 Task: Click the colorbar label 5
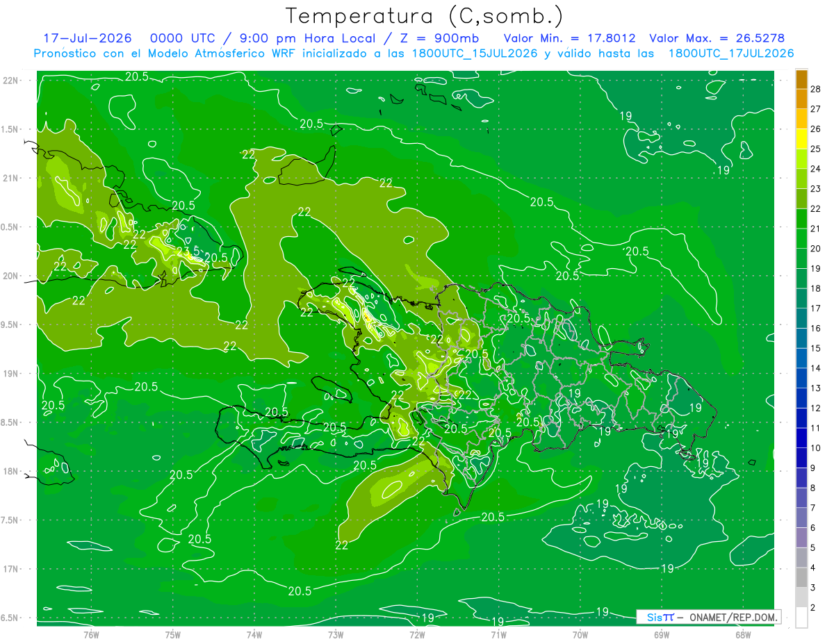click(x=814, y=547)
